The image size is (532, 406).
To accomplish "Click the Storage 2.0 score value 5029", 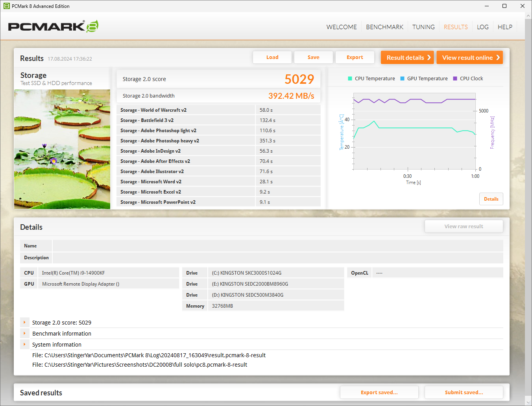I will [299, 79].
